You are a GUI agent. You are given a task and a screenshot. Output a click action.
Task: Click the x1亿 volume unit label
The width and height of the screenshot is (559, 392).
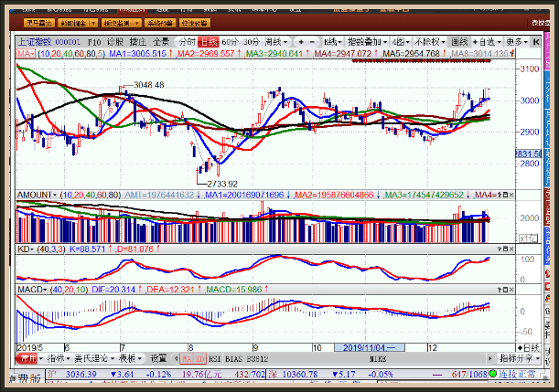pyautogui.click(x=528, y=238)
